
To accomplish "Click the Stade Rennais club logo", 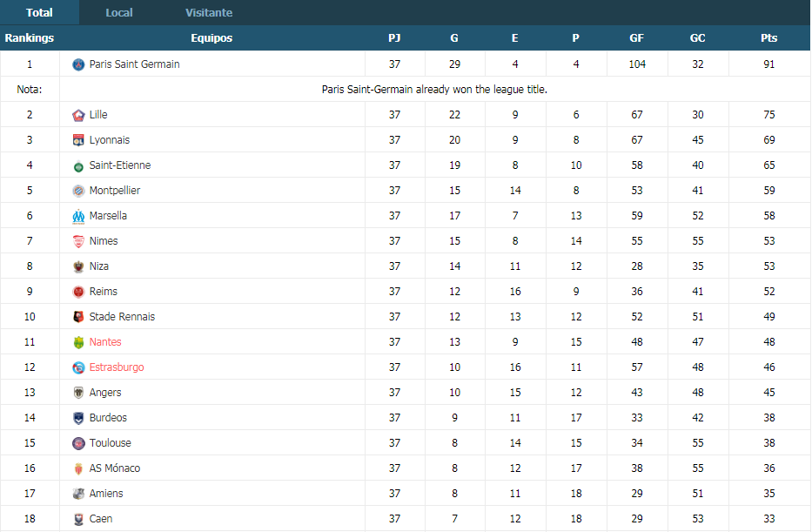I will (x=78, y=317).
